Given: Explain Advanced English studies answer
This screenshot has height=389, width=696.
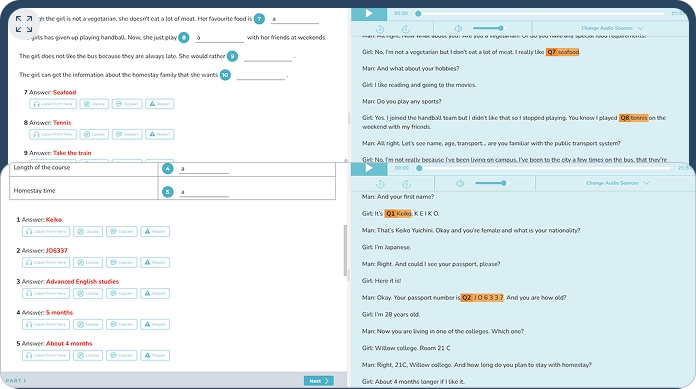Looking at the screenshot, I should tap(122, 294).
